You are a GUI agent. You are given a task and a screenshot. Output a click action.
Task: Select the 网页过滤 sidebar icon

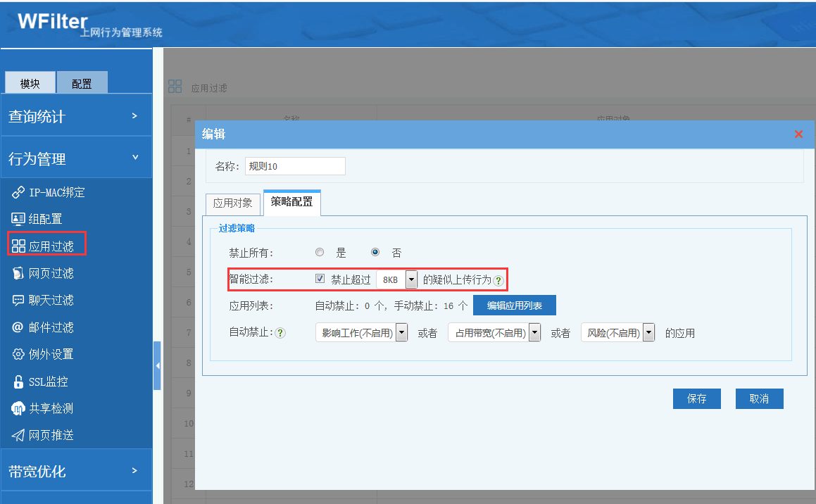pos(18,273)
